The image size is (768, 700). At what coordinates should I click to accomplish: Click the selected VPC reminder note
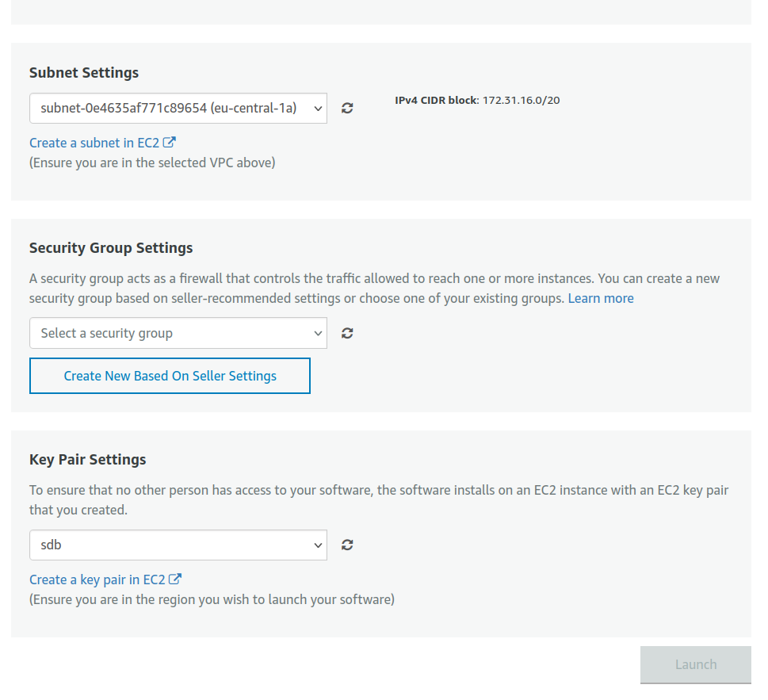pos(152,163)
